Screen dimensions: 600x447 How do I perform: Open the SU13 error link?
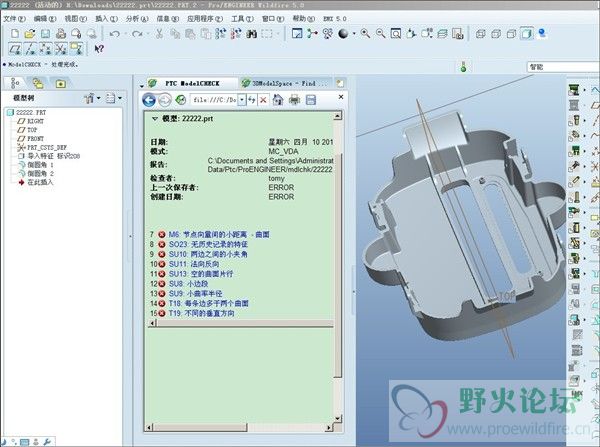tap(201, 274)
